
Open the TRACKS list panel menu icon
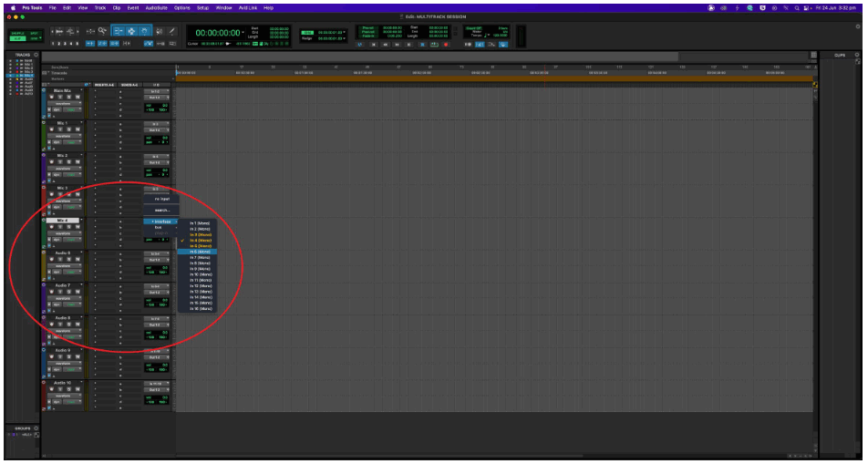(36, 55)
